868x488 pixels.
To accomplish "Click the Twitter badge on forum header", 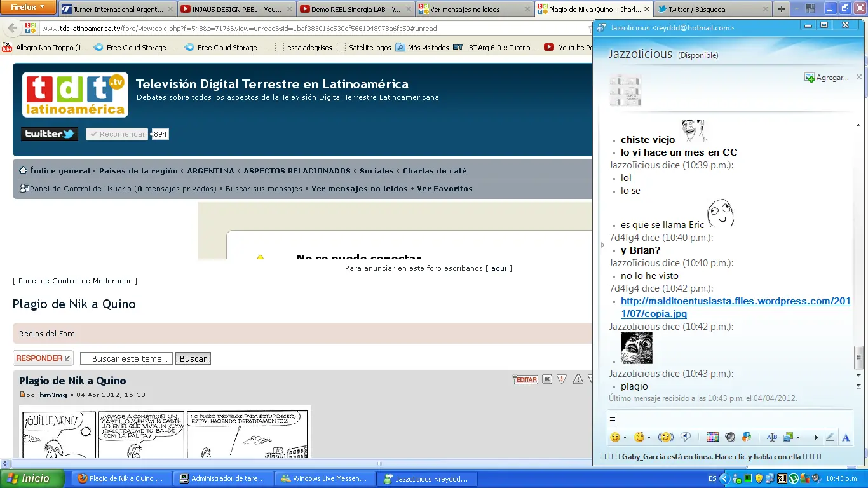I will tap(50, 134).
